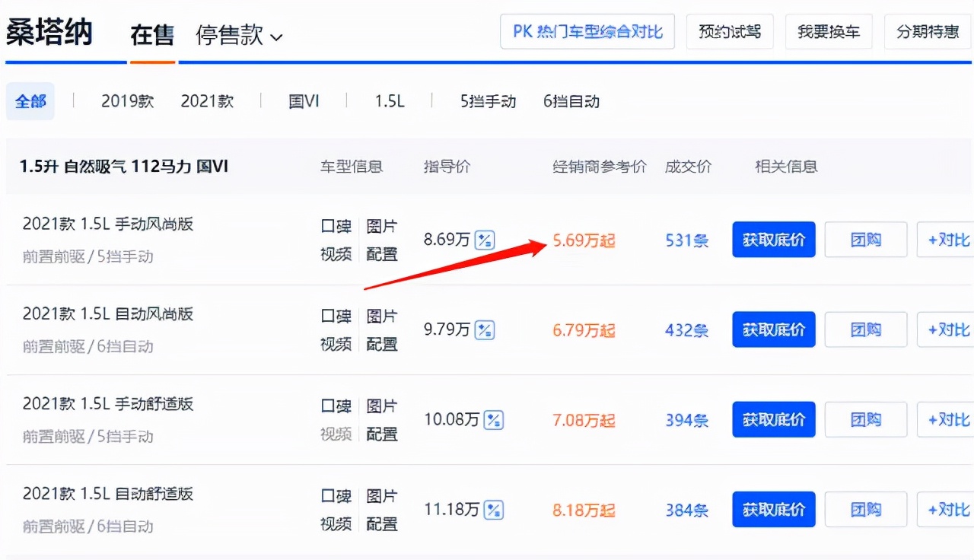This screenshot has height=560, width=974.
Task: Click the 分期特惠 button
Action: click(928, 32)
